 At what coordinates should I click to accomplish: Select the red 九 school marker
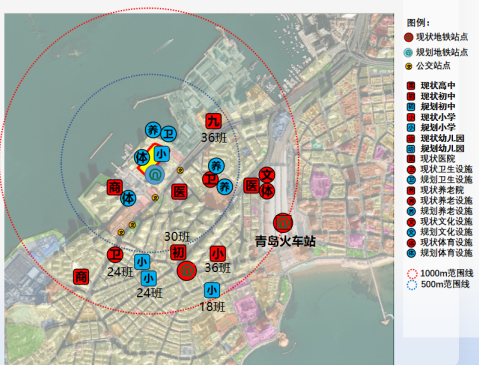(213, 121)
